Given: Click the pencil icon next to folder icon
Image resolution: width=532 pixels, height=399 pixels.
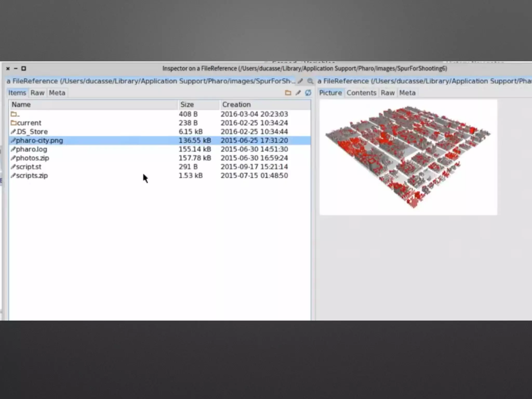Looking at the screenshot, I should (x=298, y=93).
